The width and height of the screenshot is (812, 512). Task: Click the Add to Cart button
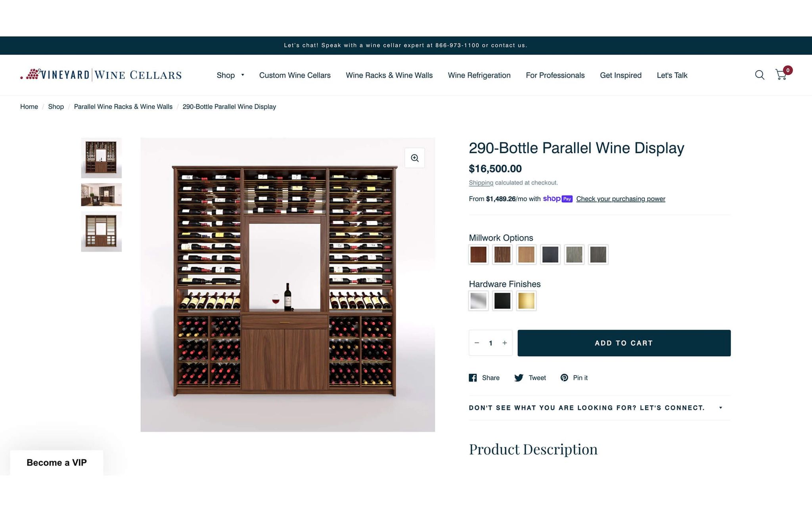(623, 343)
